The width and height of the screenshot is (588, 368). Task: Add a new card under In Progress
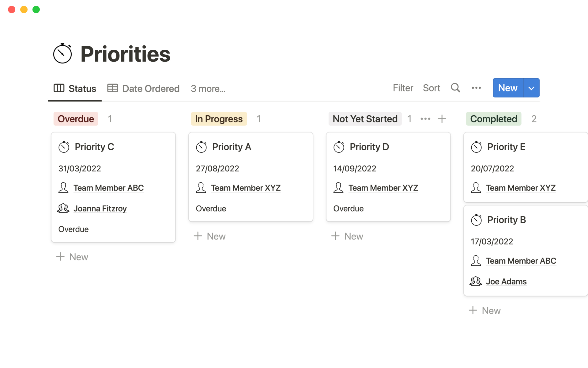210,236
